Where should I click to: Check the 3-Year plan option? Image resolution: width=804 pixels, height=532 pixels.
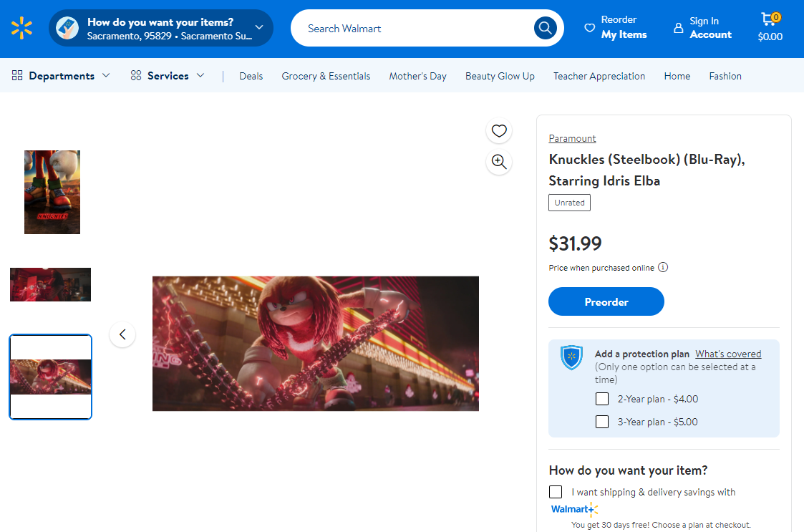pos(602,422)
